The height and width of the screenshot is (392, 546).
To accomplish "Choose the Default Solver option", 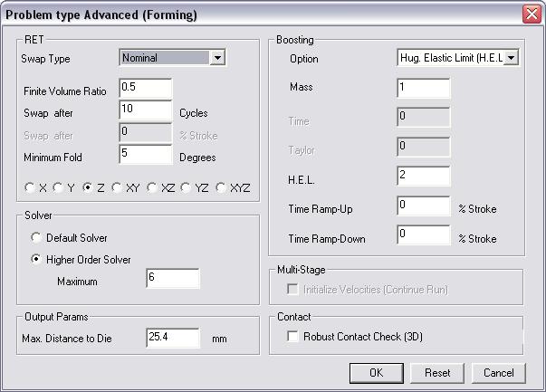I will coord(36,238).
